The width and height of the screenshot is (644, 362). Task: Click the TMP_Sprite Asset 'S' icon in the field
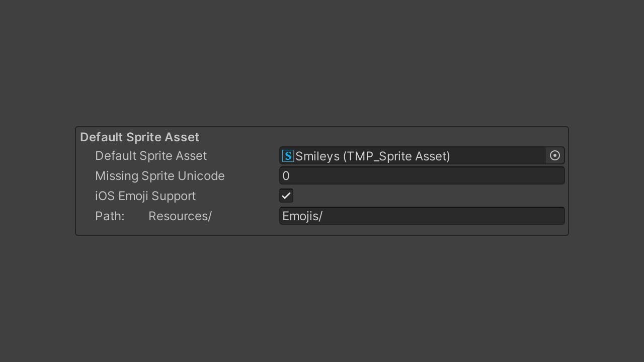287,156
